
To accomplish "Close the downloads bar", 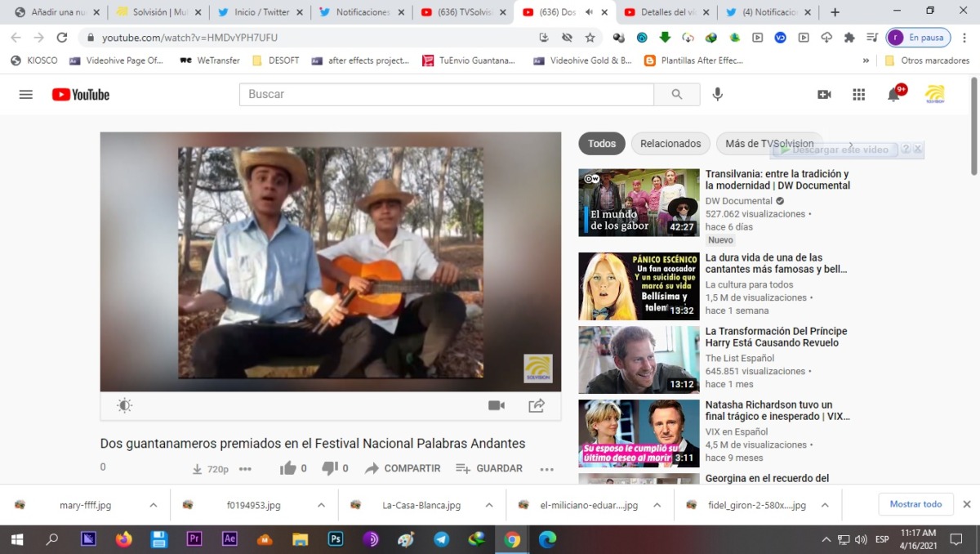I will (967, 504).
